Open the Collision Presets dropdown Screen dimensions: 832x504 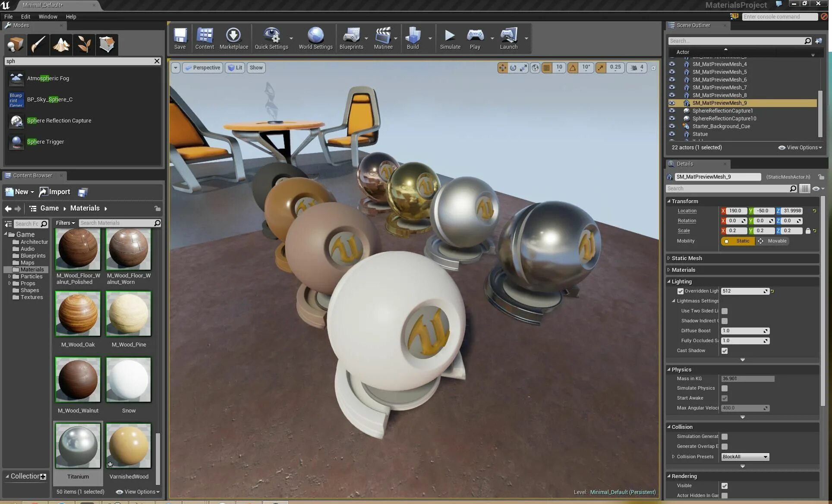tap(745, 457)
